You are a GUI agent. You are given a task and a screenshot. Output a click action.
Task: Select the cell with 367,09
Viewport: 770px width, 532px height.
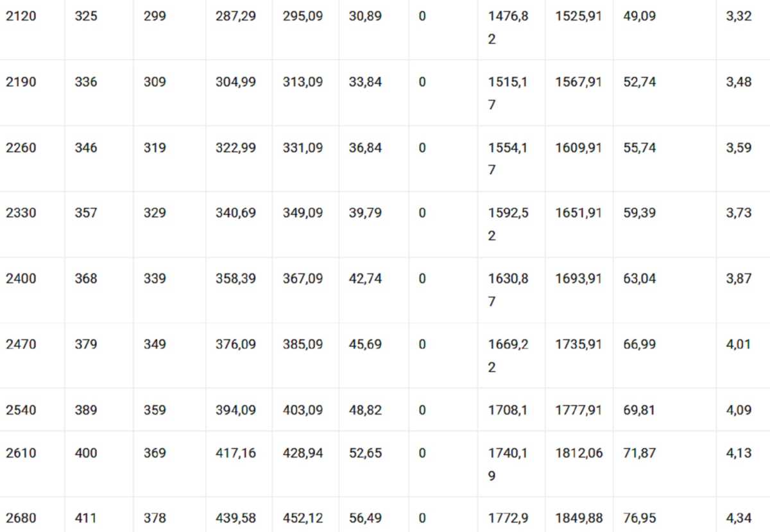(305, 289)
